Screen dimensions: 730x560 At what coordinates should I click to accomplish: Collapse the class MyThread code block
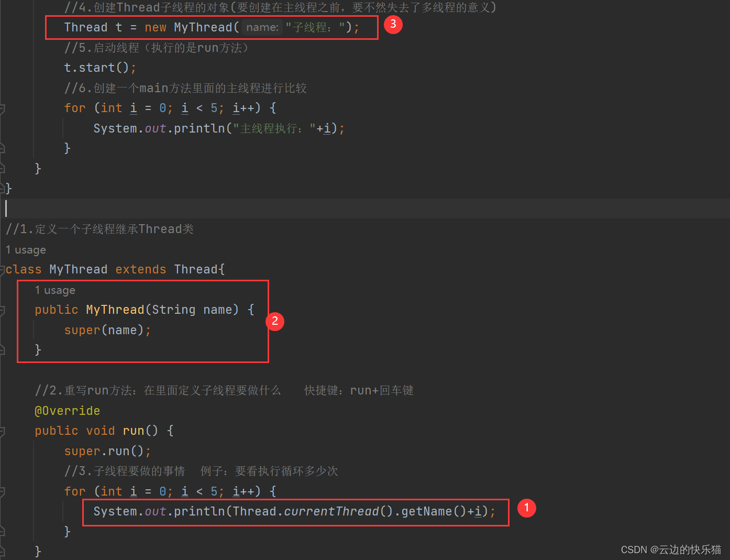click(2, 270)
